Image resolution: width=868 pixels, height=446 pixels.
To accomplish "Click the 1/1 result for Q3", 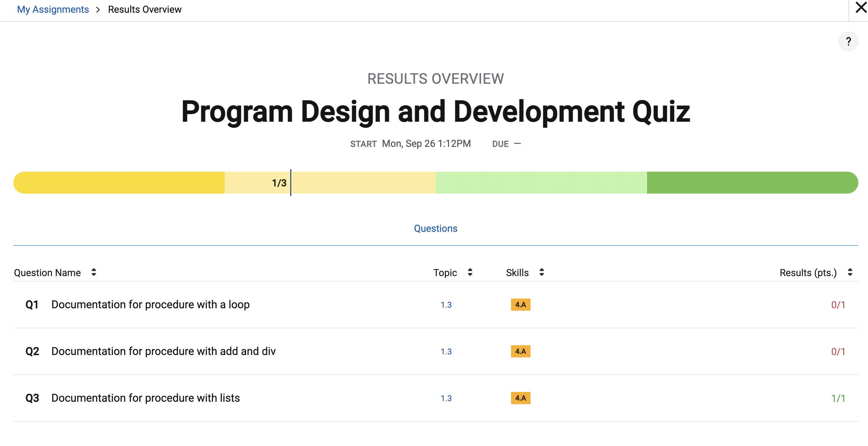I will click(838, 398).
